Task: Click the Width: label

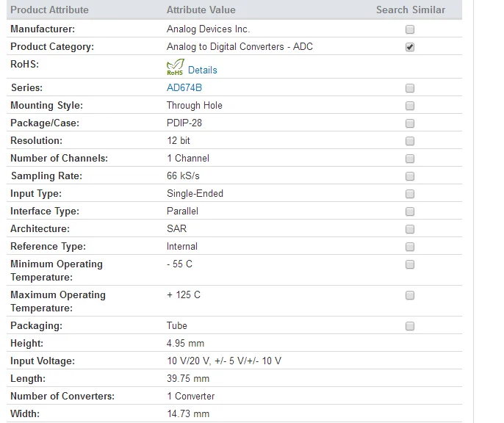Action: [x=25, y=413]
